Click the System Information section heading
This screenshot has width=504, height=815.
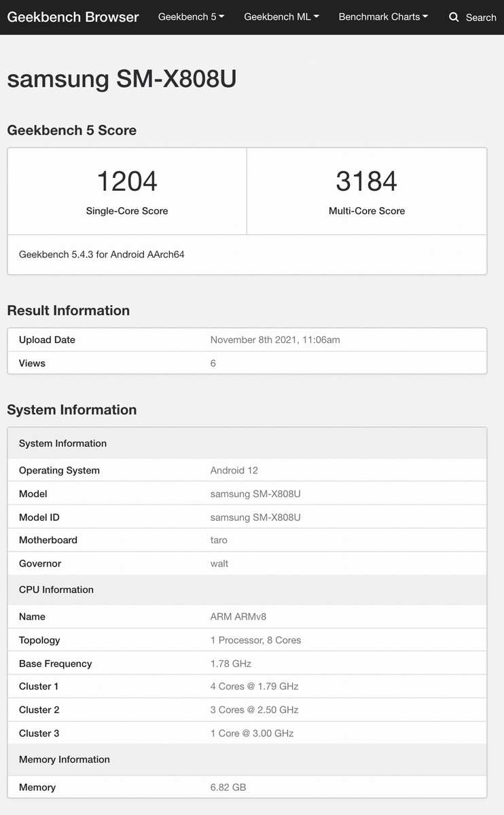(71, 410)
